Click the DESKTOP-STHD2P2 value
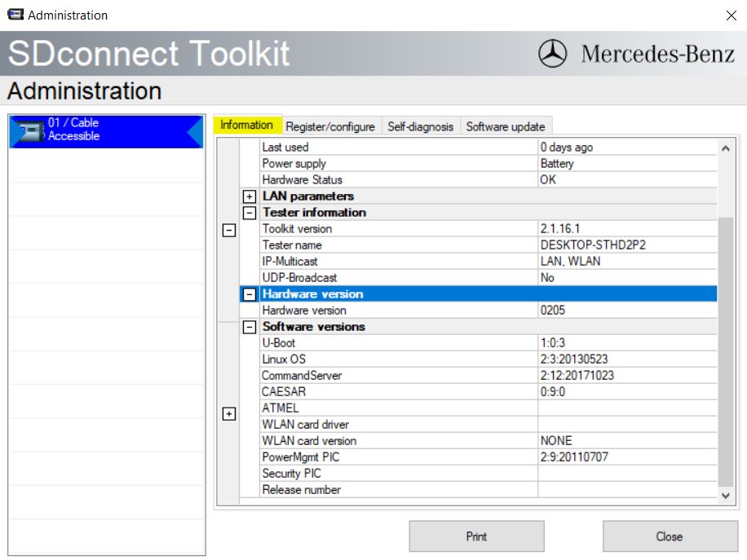This screenshot has width=747, height=560. click(593, 245)
